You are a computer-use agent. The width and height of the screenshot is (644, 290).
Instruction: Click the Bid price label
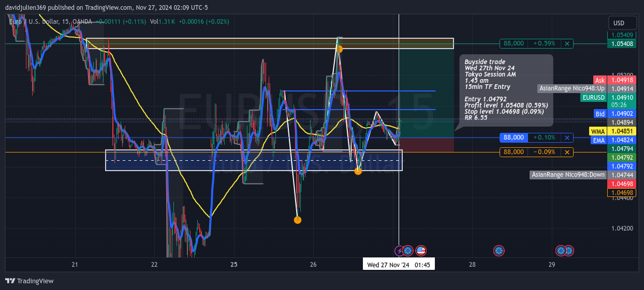600,114
